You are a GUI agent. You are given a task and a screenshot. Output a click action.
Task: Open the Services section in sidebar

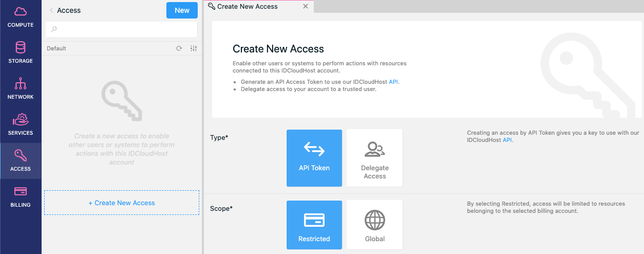point(21,125)
